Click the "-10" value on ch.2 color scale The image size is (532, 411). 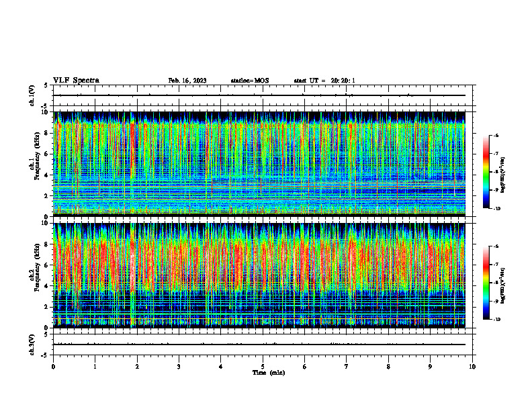[x=497, y=320]
